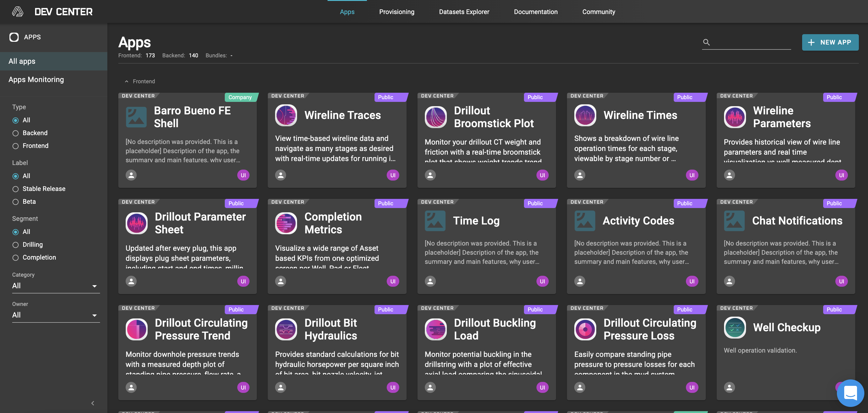The width and height of the screenshot is (868, 413).
Task: Click the Completion Metrics app icon
Action: [x=286, y=223]
